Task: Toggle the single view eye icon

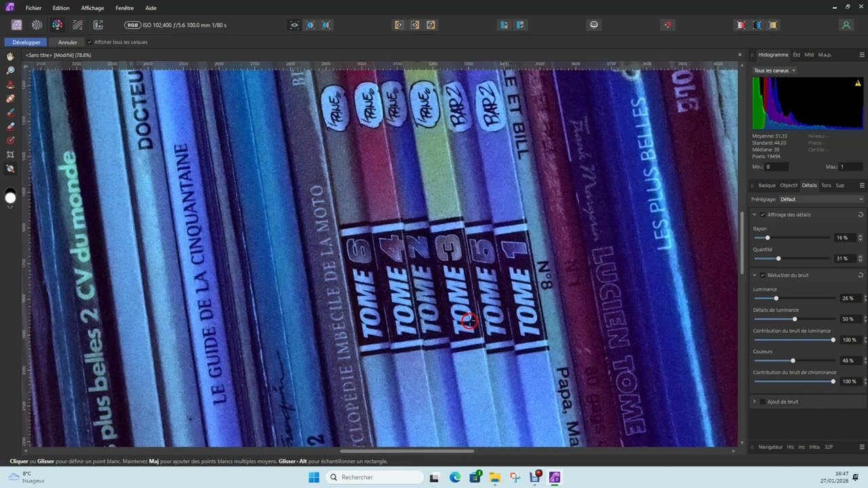Action: tap(294, 25)
